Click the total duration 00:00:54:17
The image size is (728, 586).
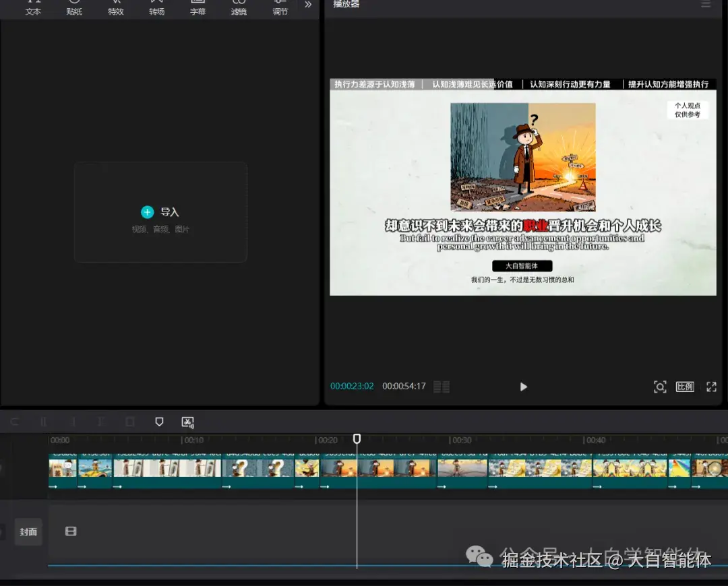[x=404, y=386]
